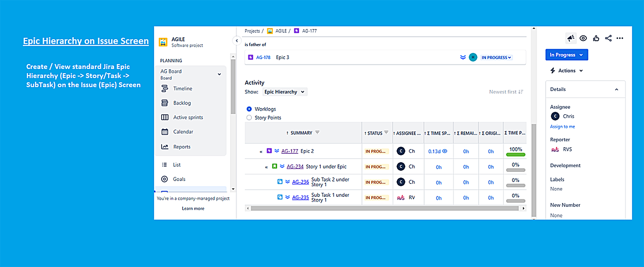644x267 pixels.
Task: Click the Goals target icon
Action: click(x=164, y=179)
